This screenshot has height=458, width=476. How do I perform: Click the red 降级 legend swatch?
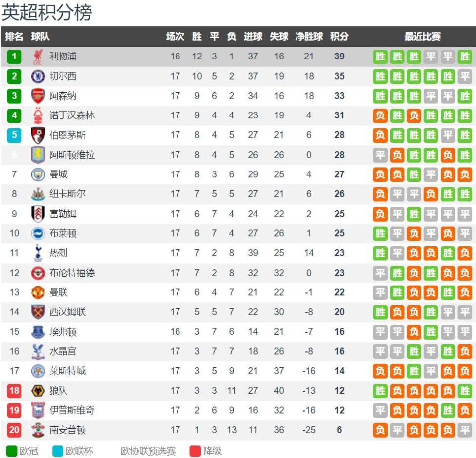pyautogui.click(x=195, y=451)
